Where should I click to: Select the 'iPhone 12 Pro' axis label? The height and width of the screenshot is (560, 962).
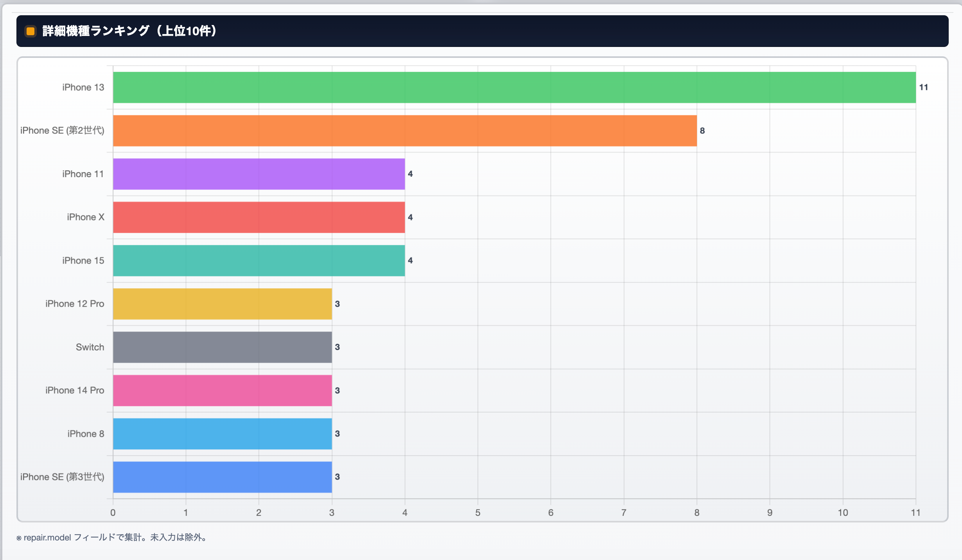click(75, 304)
